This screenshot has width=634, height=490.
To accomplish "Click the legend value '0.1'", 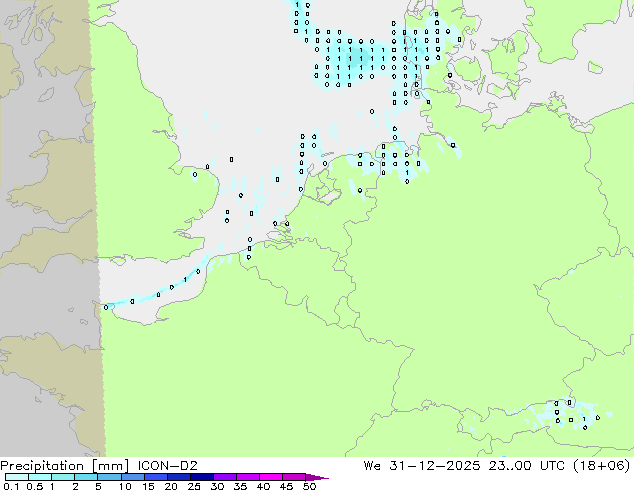I will click(11, 486).
